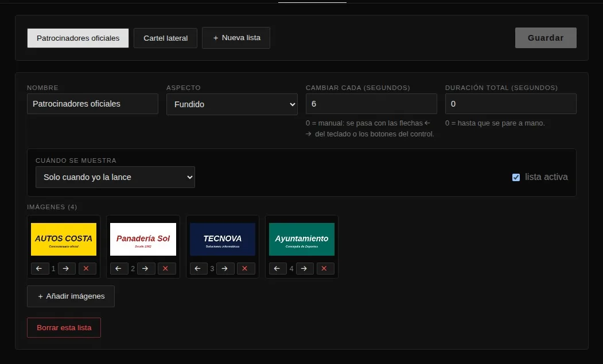The image size is (603, 364).
Task: Click the Guardar button
Action: [x=546, y=38]
